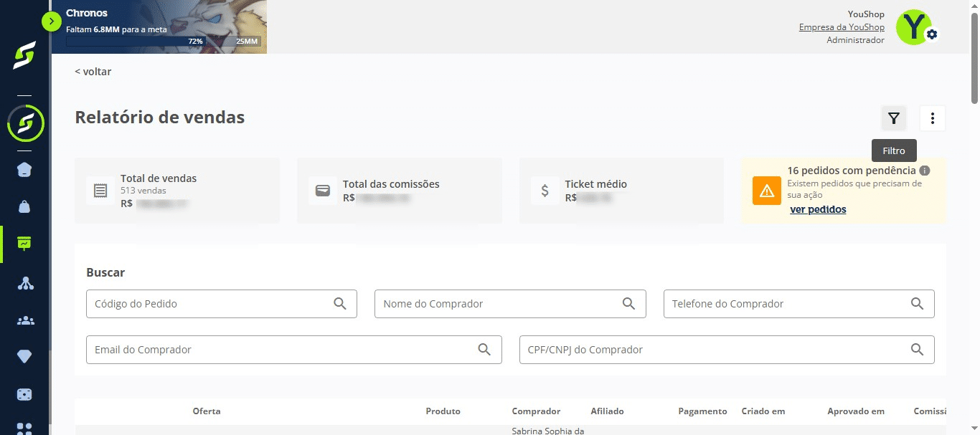980x435 pixels.
Task: Click the 'Aprovado em' column header
Action: click(856, 411)
